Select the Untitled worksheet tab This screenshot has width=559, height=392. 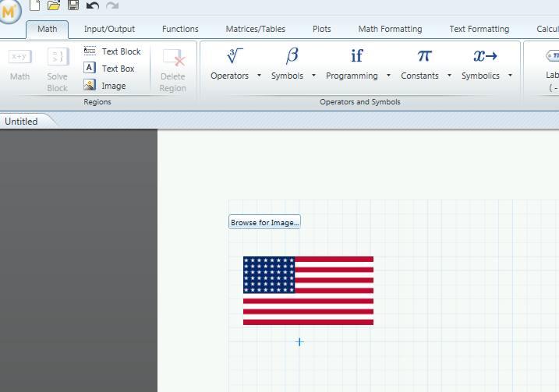pyautogui.click(x=21, y=122)
